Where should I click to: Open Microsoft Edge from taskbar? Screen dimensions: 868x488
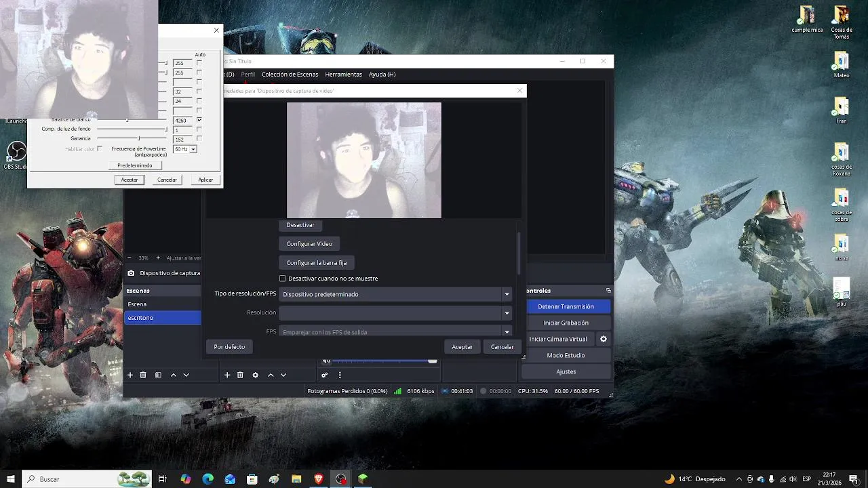tap(208, 479)
